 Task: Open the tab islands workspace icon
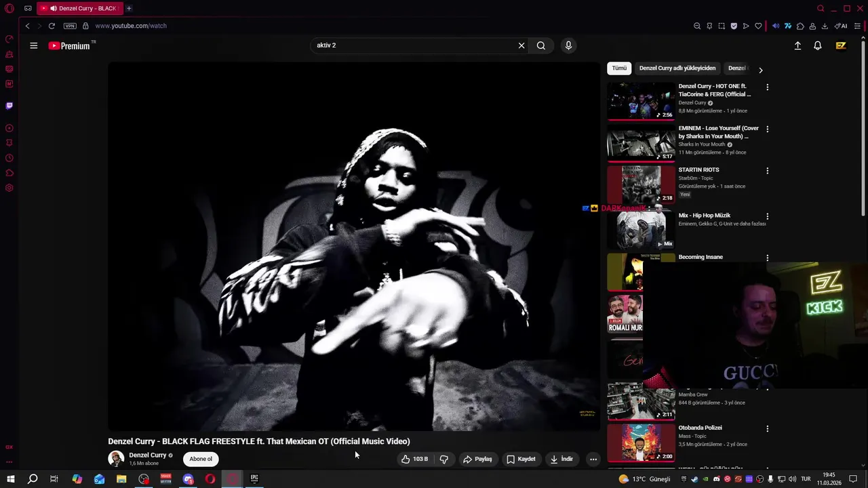point(28,8)
